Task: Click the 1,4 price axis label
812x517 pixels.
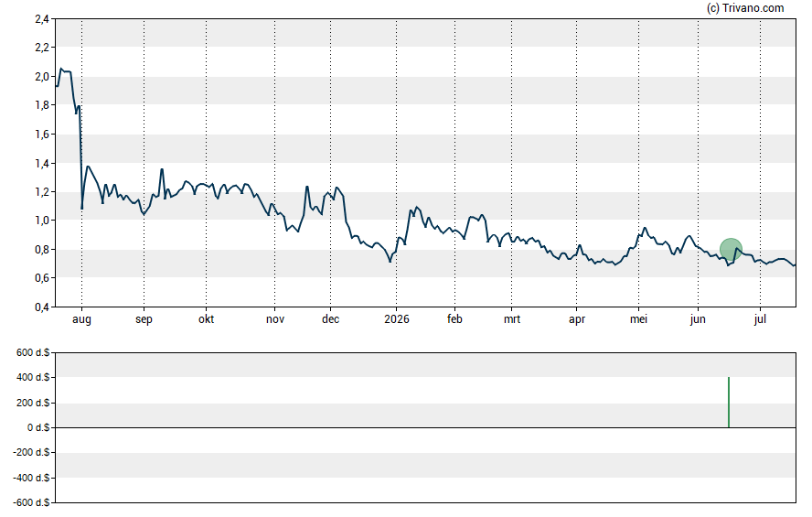Action: (42, 163)
